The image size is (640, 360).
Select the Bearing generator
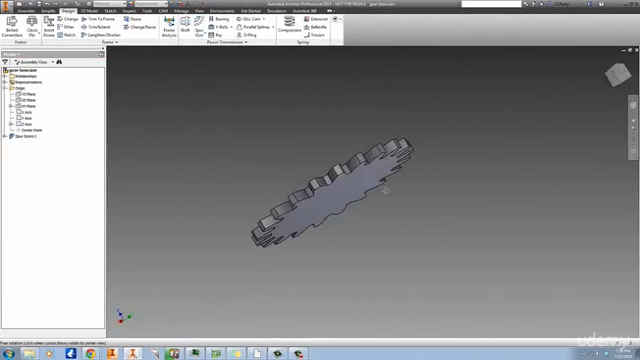219,19
